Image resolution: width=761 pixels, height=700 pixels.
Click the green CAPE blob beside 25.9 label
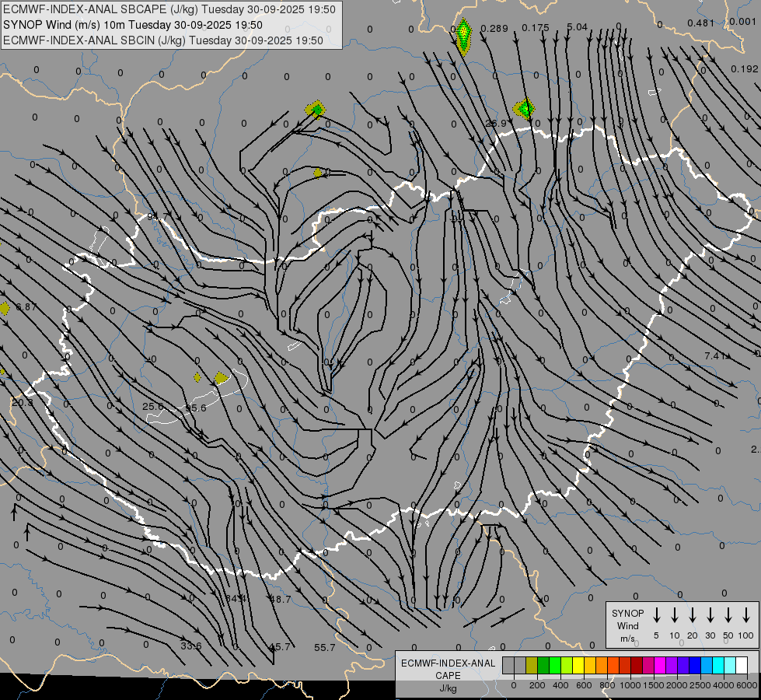click(525, 108)
